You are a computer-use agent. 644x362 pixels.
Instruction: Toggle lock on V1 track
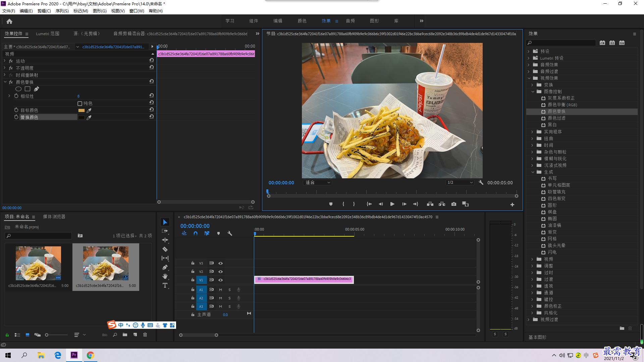(193, 280)
